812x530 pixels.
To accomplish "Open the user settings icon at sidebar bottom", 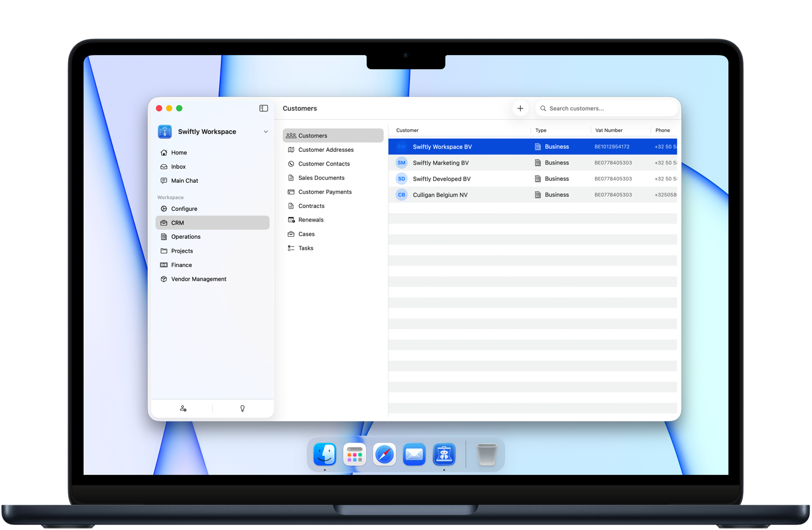I will coord(183,408).
